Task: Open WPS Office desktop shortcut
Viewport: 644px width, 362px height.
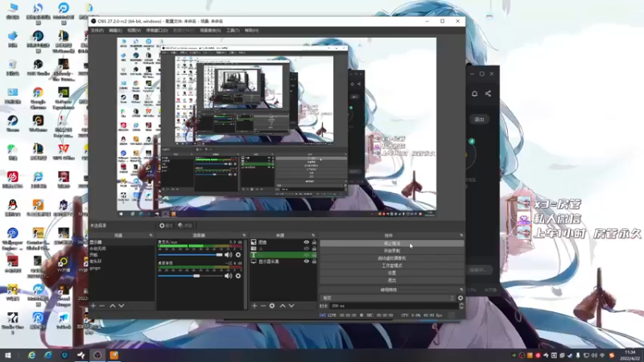Action: tap(64, 151)
